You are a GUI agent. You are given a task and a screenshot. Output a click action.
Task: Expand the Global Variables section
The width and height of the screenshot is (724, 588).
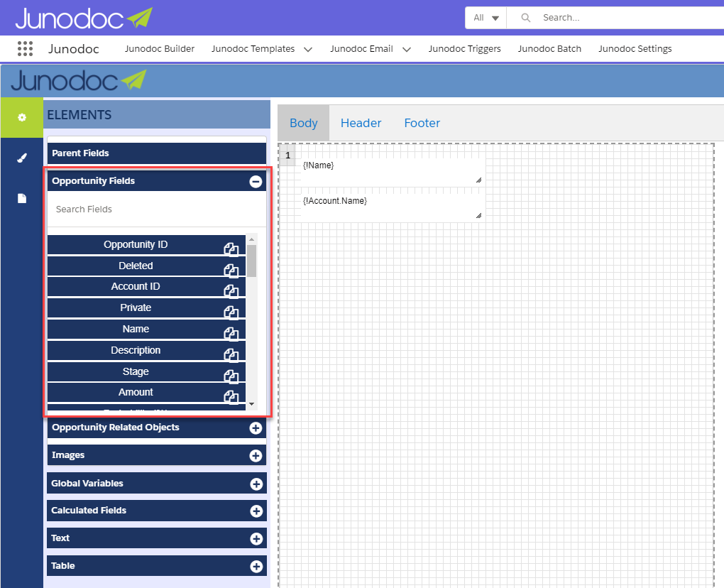click(256, 484)
